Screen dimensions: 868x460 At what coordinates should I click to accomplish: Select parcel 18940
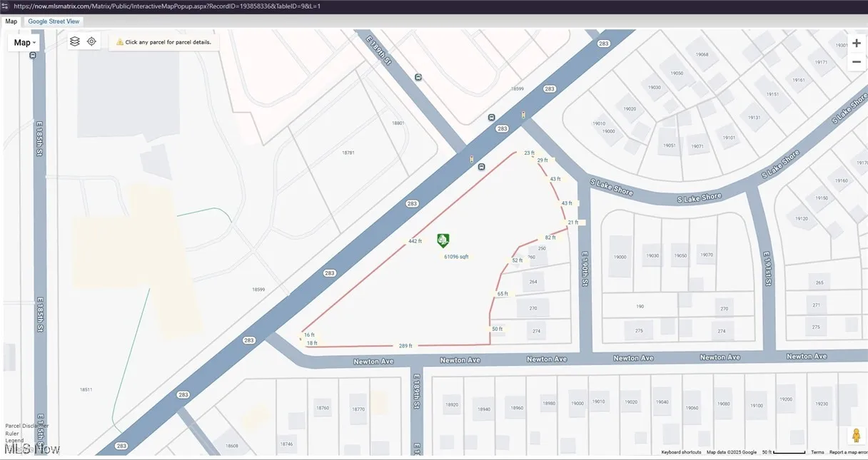[484, 409]
